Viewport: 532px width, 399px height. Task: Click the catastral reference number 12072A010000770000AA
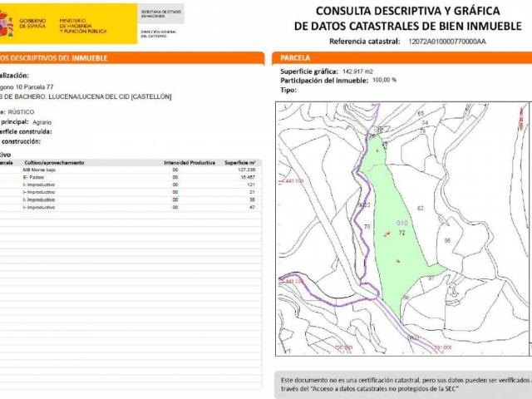pyautogui.click(x=450, y=41)
